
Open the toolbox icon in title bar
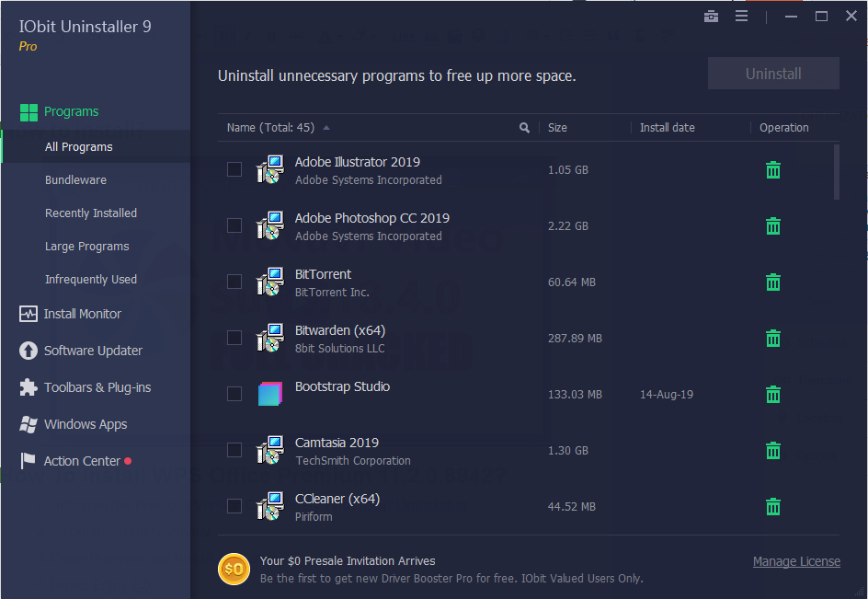click(x=711, y=17)
